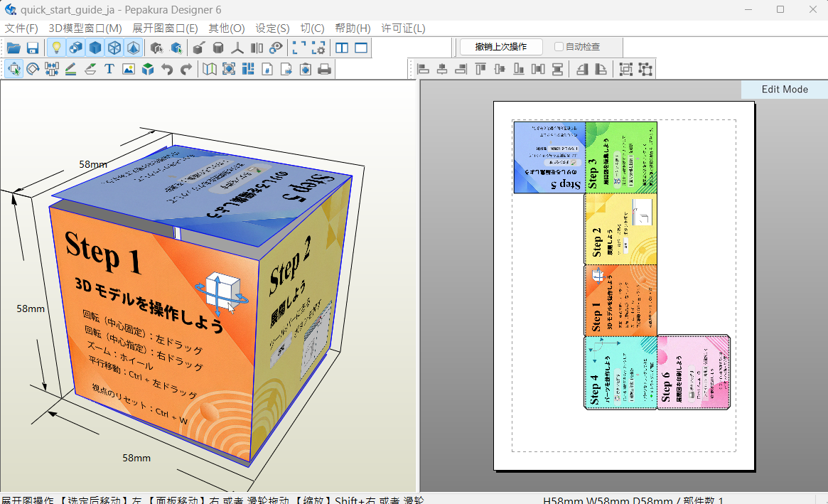828x504 pixels.
Task: Open the 帮助(H) menu
Action: (353, 28)
